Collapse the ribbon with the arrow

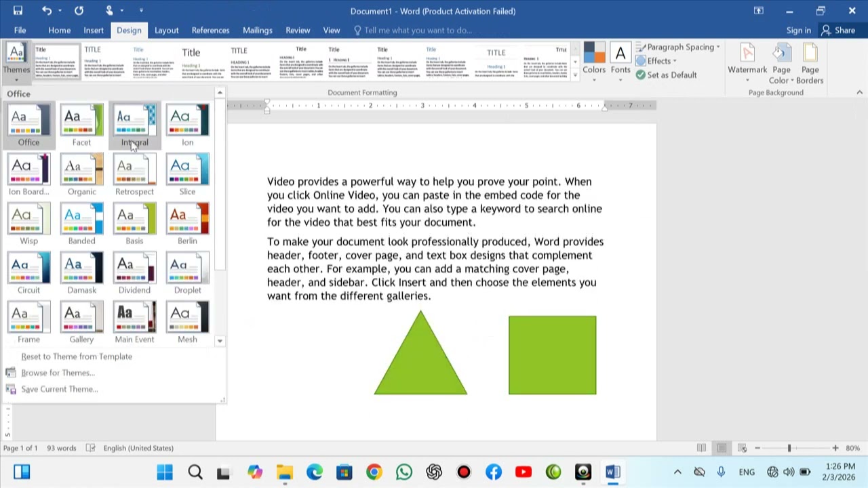pyautogui.click(x=860, y=92)
